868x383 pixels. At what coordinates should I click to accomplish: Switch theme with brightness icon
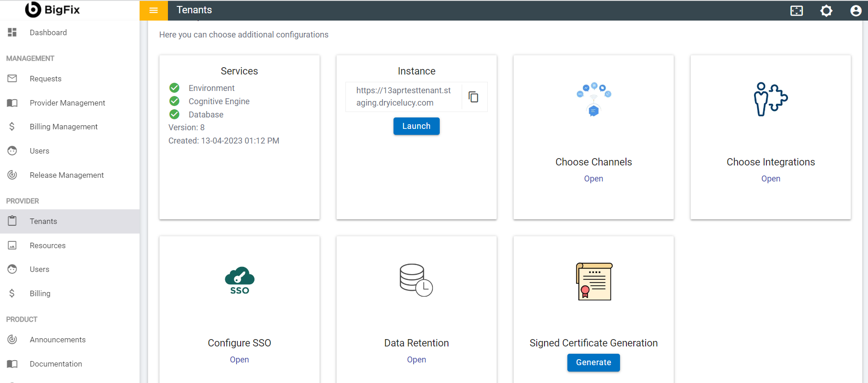(826, 11)
